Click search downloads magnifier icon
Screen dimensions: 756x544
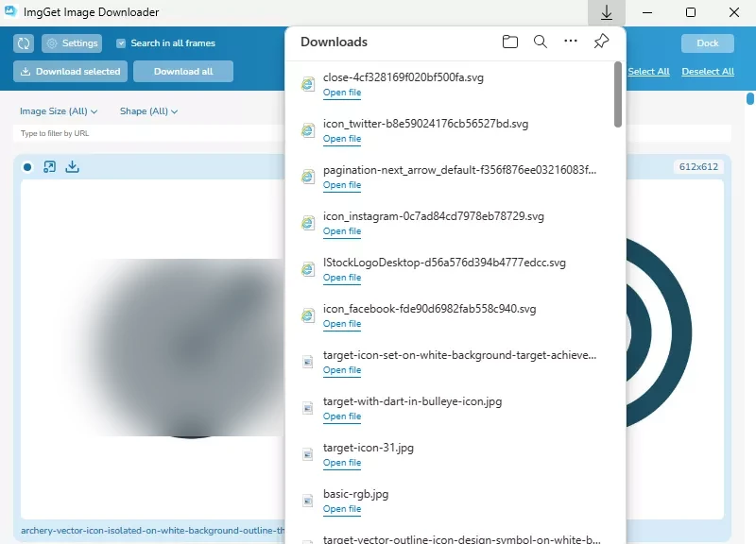pyautogui.click(x=541, y=42)
